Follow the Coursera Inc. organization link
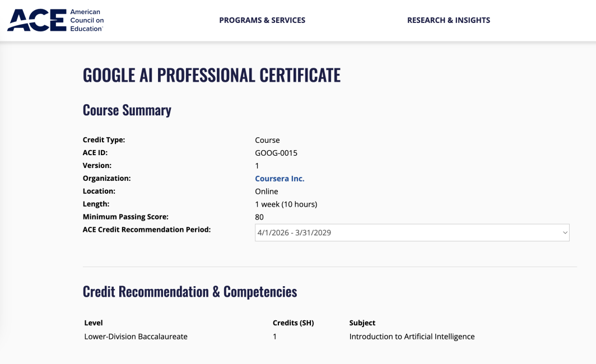 click(x=280, y=179)
